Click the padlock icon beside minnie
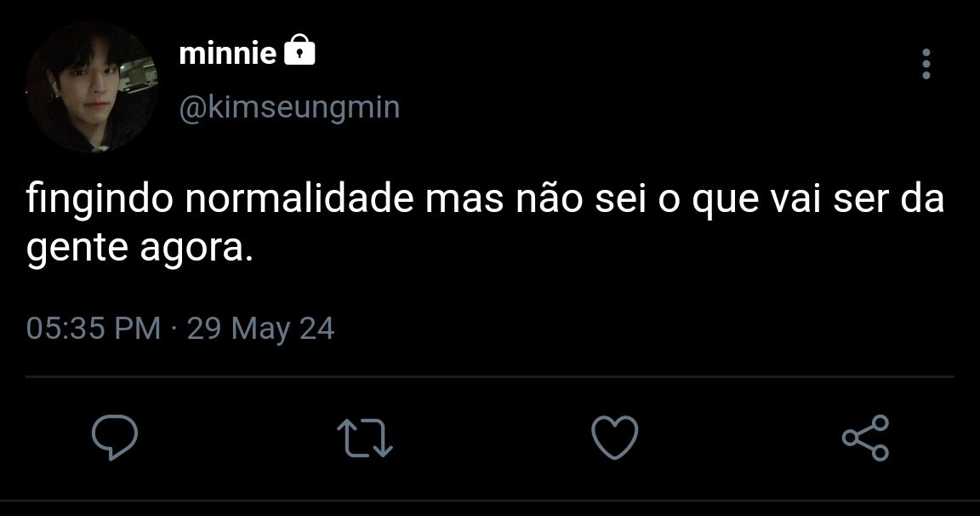 (x=300, y=50)
